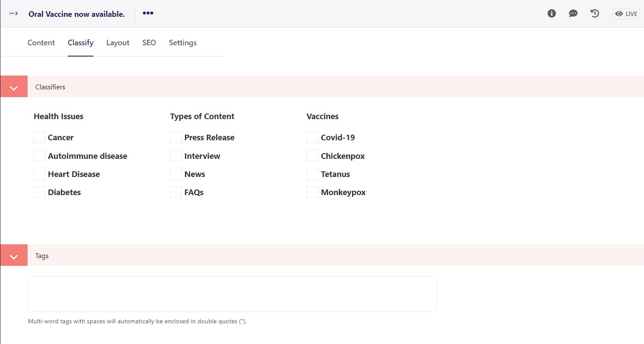
Task: Check the Diabetes option
Action: (x=39, y=193)
